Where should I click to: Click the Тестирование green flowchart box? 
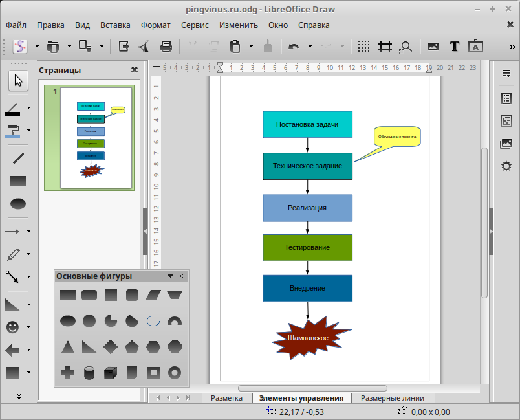coord(307,247)
